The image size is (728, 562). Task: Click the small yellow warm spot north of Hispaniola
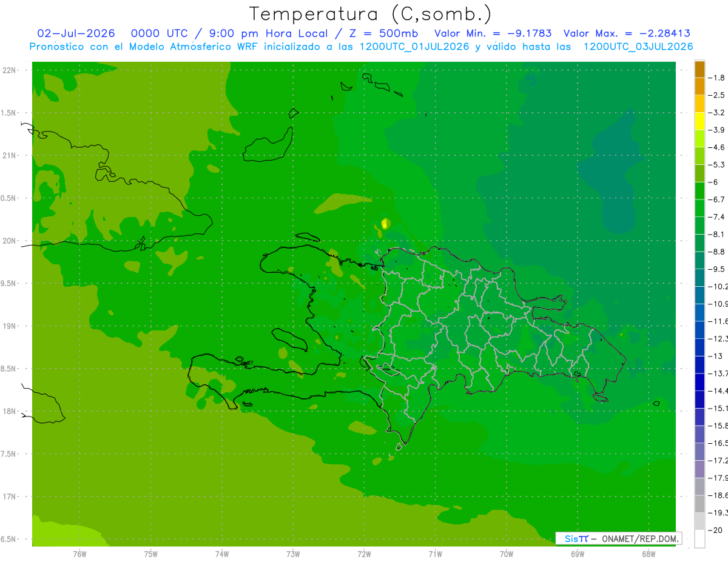[385, 223]
